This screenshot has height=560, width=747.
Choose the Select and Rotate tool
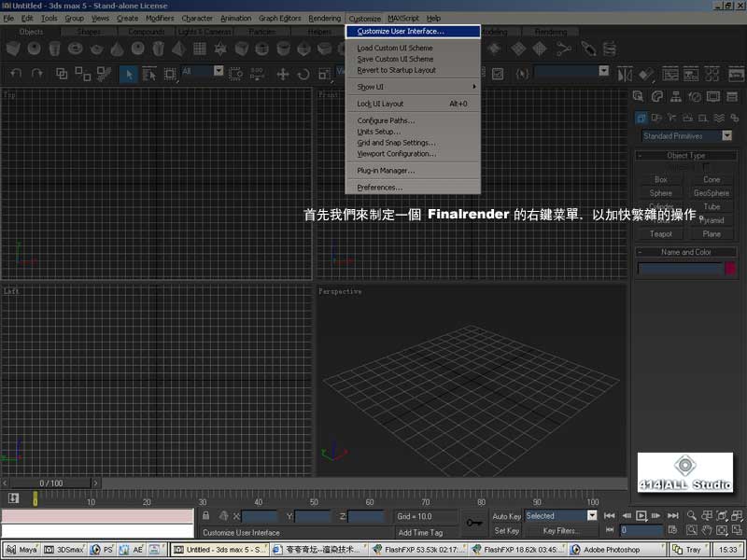click(303, 74)
